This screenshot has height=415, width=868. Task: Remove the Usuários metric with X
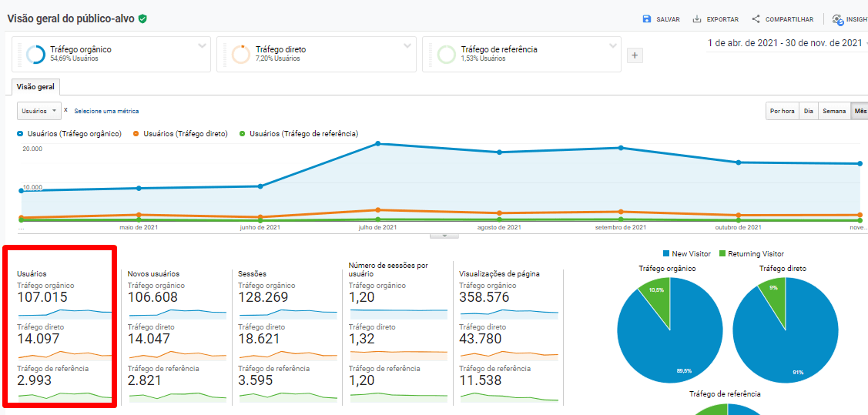[65, 110]
